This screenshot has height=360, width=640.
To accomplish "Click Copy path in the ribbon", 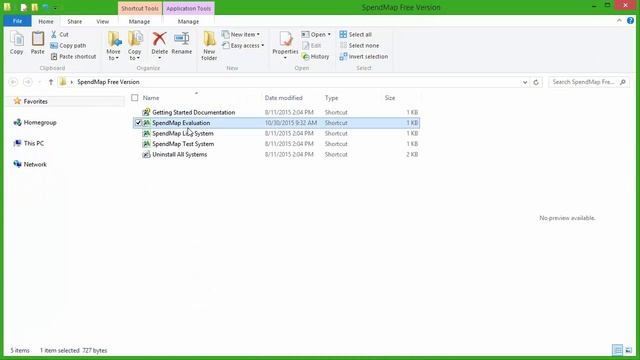I will (68, 46).
